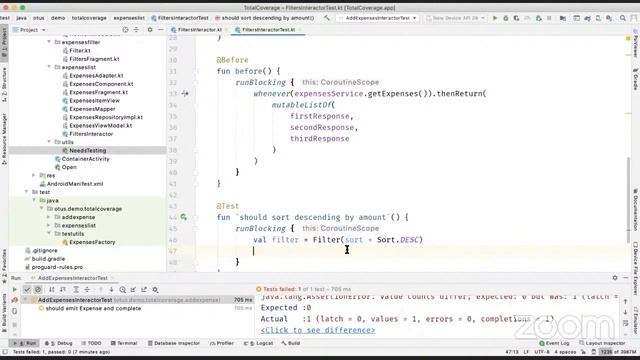Open Run tool window settings gear at right

click(615, 278)
